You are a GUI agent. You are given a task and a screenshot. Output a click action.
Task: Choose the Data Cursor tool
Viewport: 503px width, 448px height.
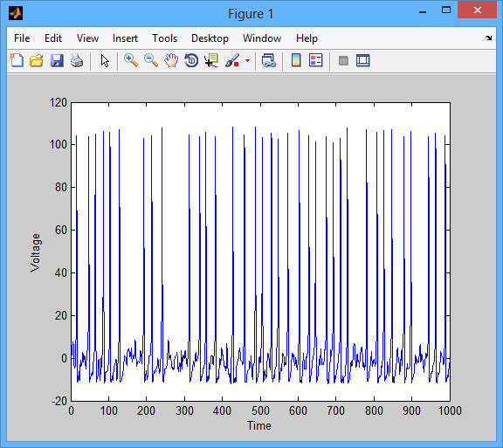(x=211, y=60)
